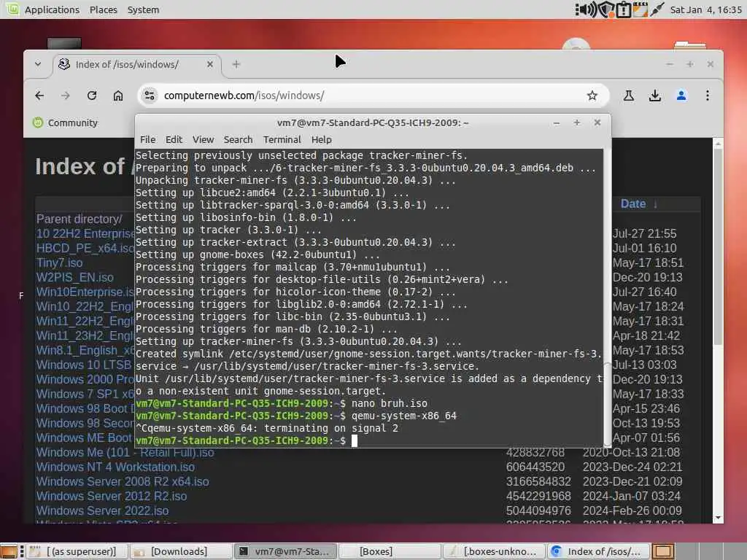This screenshot has width=747, height=560.
Task: Open the Community bookmark
Action: point(65,122)
